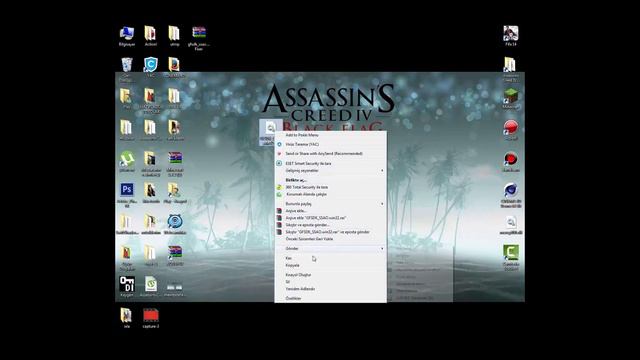Choose Kopyala from the context menu
This screenshot has height=360, width=640.
(330, 266)
